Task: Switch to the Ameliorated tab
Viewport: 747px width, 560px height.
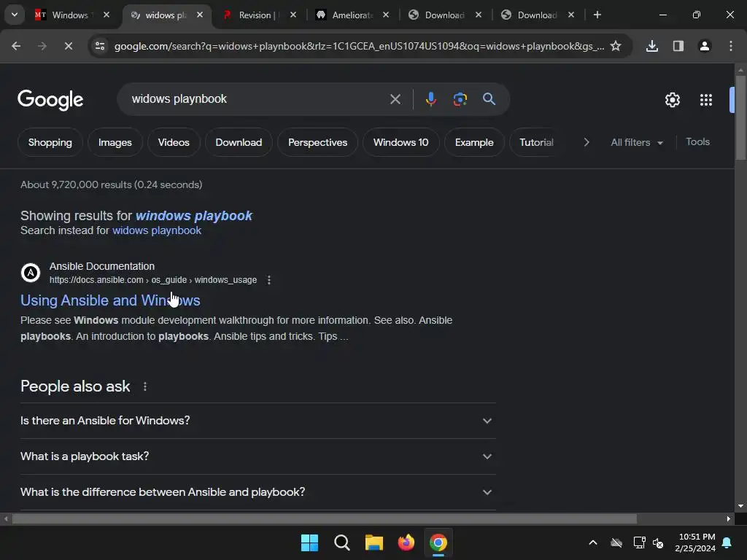Action: (x=352, y=15)
